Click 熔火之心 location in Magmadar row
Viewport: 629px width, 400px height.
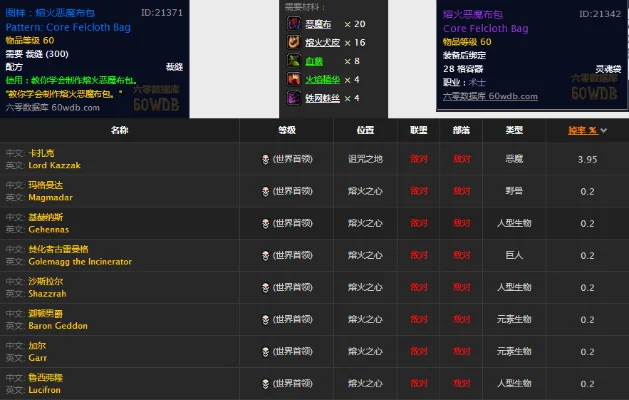[365, 191]
